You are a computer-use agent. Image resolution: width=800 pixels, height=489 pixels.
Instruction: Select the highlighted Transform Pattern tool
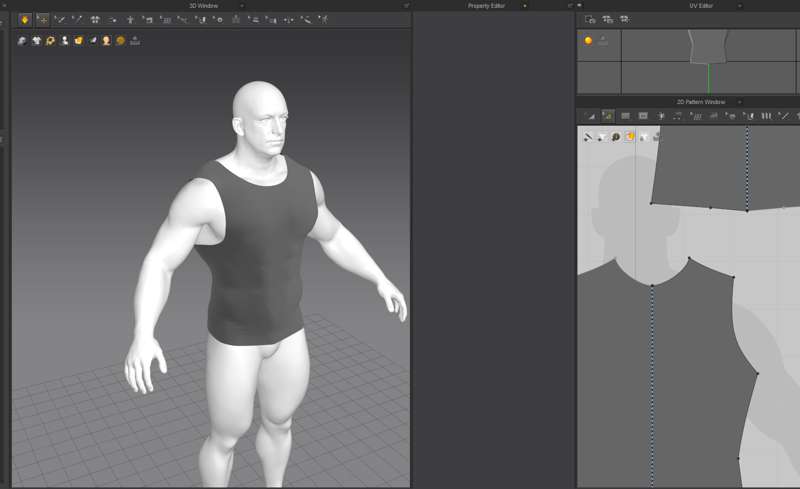point(607,116)
